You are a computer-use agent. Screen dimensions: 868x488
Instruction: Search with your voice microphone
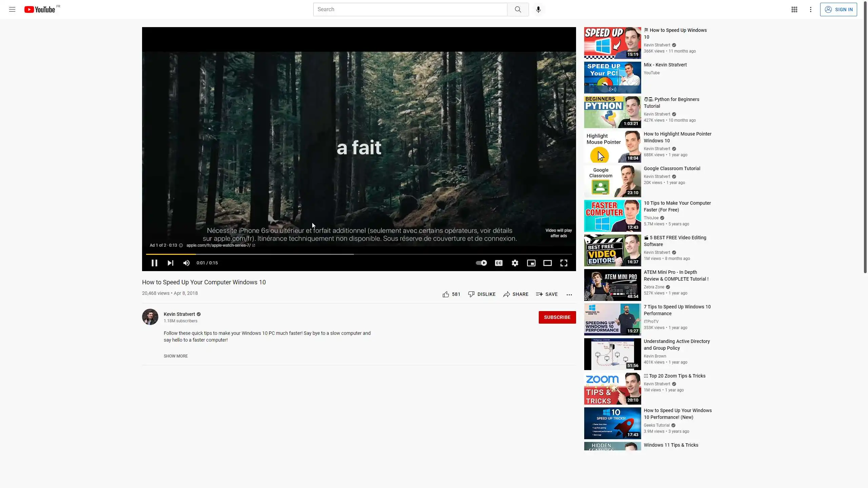pyautogui.click(x=538, y=9)
